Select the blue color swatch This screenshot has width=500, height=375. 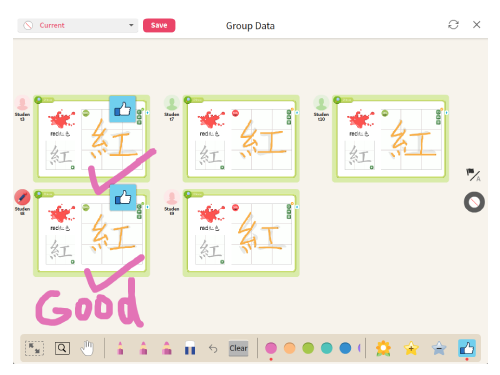click(345, 348)
